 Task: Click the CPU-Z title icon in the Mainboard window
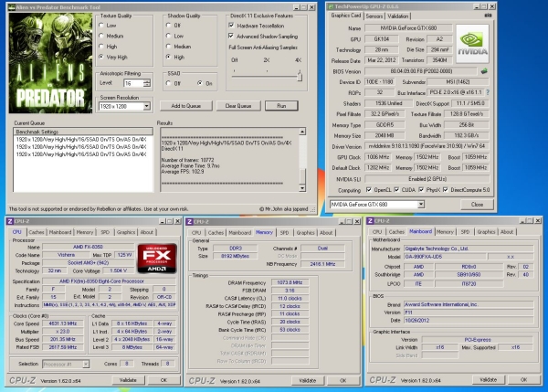[x=370, y=221]
